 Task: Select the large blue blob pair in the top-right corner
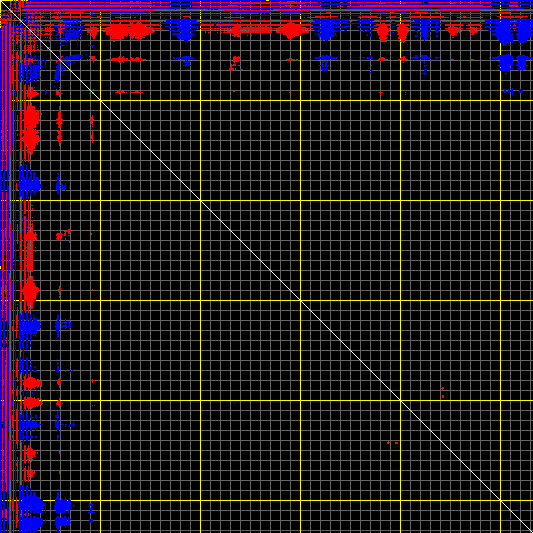(513, 33)
